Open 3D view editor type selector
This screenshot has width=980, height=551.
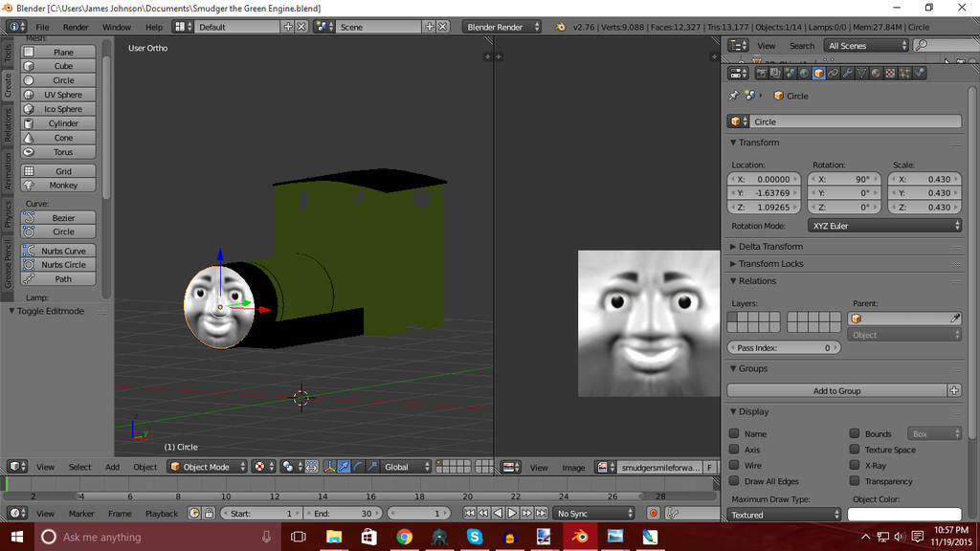17,467
